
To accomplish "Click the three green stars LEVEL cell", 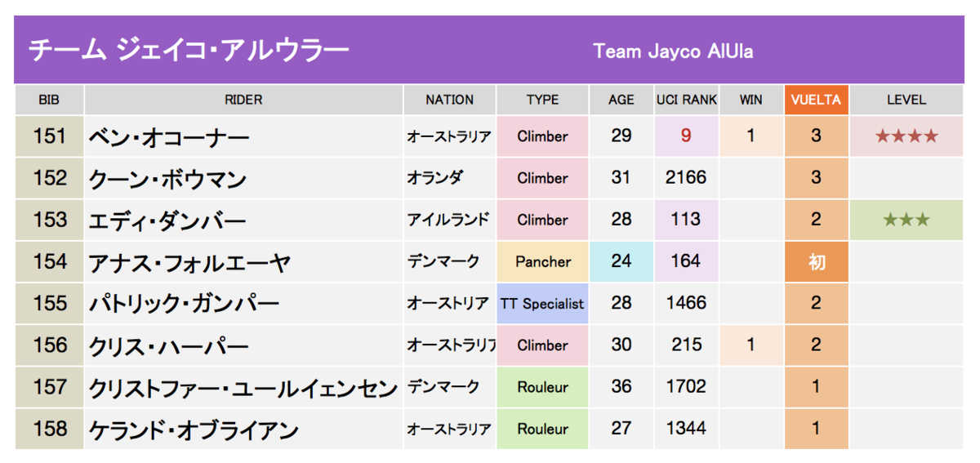I will click(906, 220).
